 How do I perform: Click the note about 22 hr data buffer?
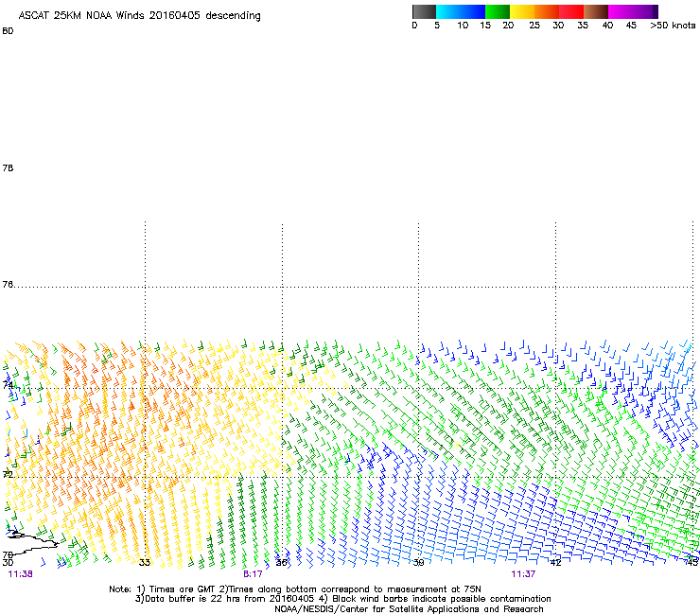tap(342, 599)
